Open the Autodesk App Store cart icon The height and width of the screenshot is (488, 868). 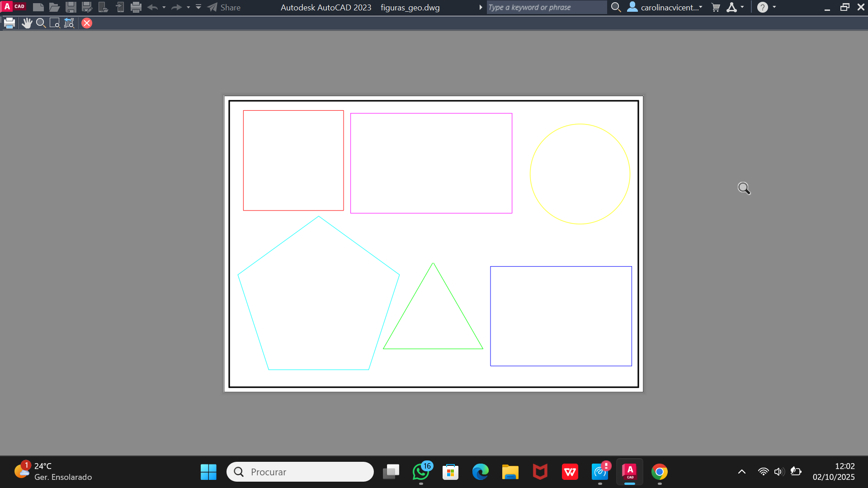pyautogui.click(x=716, y=7)
